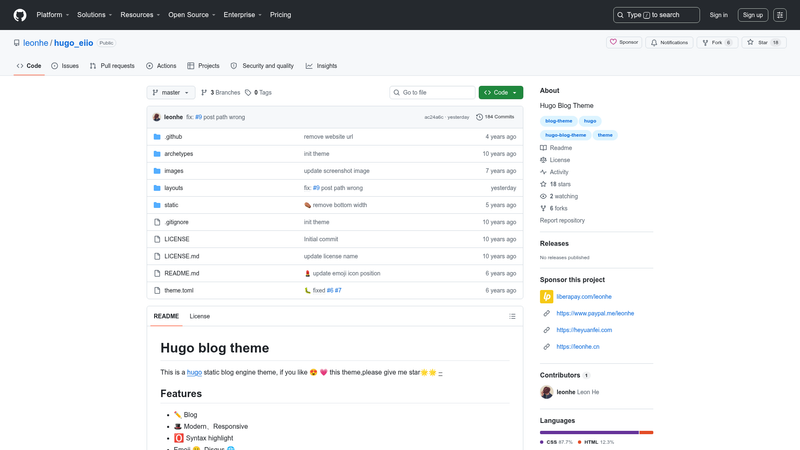Open the .github folder

[173, 137]
